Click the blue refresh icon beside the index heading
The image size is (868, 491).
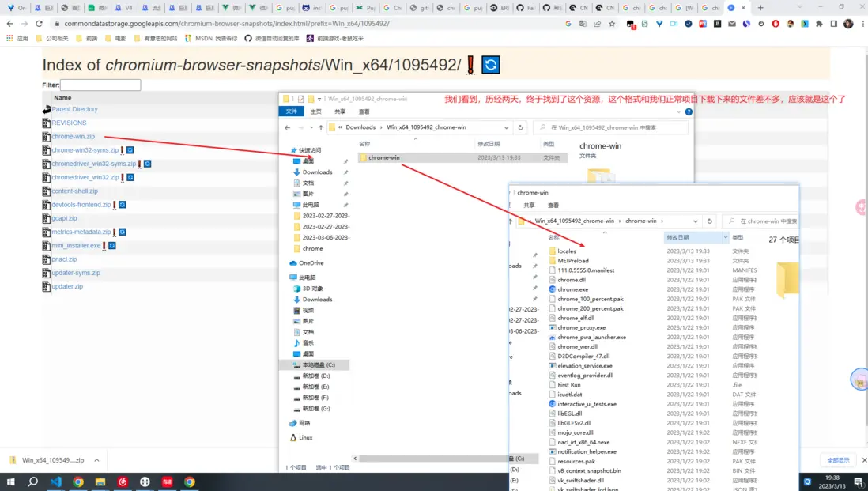tap(490, 65)
